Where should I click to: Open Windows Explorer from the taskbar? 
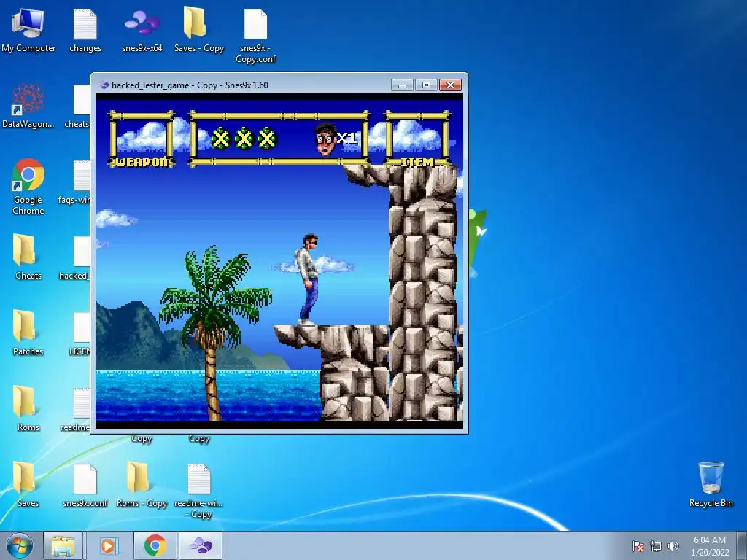[x=63, y=545]
